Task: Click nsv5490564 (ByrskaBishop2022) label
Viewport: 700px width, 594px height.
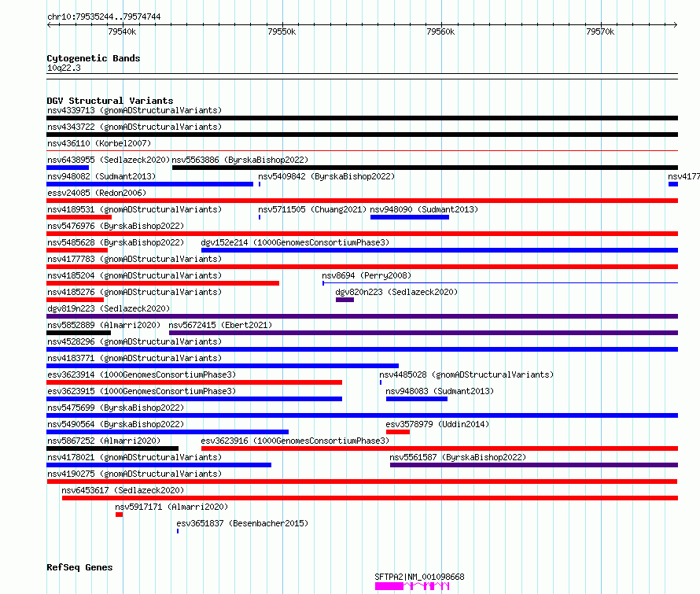Action: coord(116,424)
